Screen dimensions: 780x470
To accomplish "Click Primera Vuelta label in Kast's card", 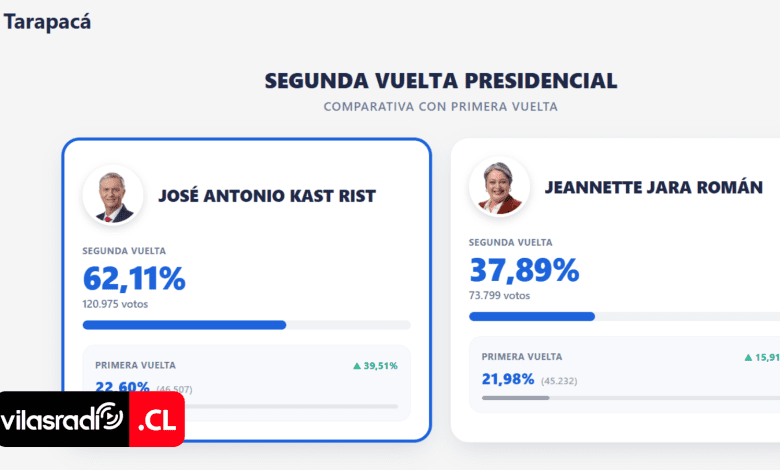I will pyautogui.click(x=135, y=366).
